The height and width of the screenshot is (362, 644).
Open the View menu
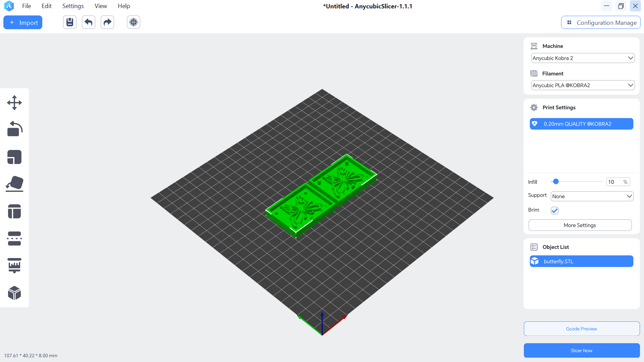coord(101,6)
